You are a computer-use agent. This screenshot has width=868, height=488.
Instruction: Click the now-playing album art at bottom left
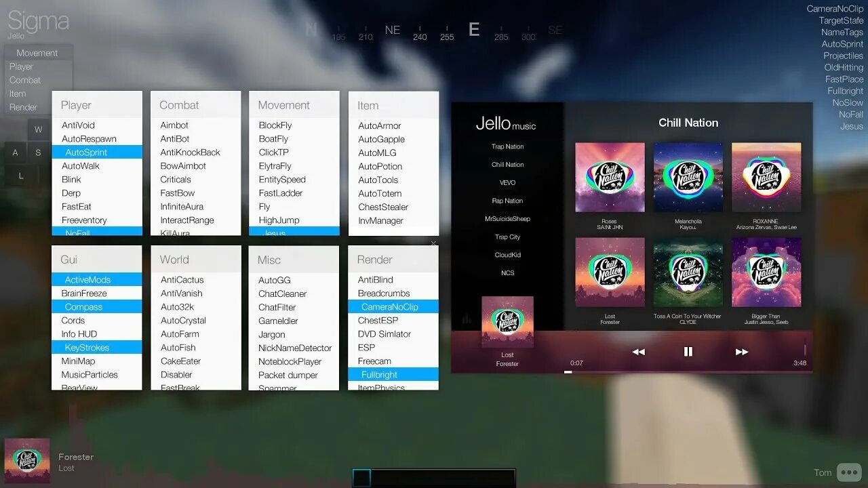[x=27, y=461]
